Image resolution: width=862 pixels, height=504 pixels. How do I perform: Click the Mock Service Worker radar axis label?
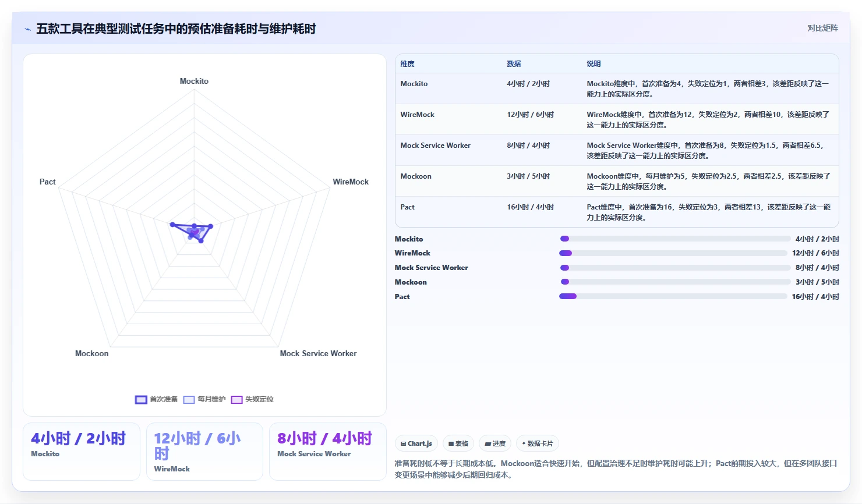(318, 353)
